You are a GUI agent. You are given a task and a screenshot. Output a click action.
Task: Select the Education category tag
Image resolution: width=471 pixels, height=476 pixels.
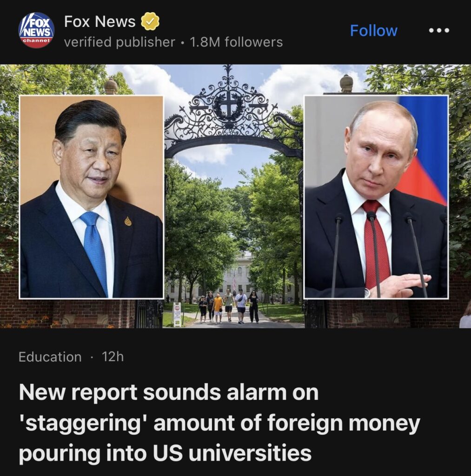coord(50,357)
